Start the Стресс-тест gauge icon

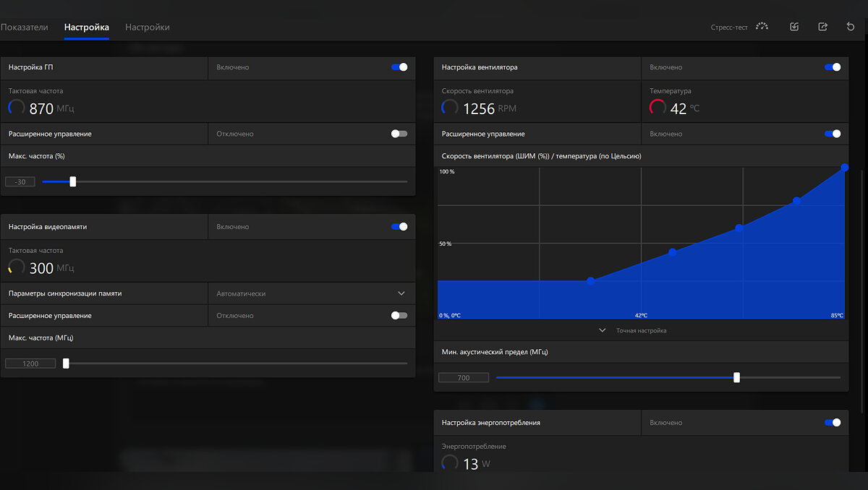click(762, 27)
